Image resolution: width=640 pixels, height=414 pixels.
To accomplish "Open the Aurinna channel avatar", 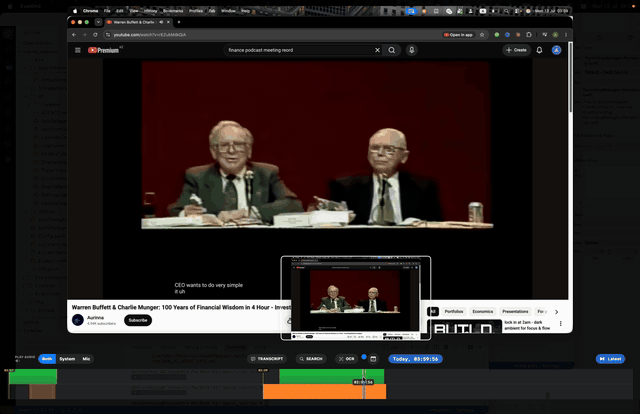I will click(78, 320).
